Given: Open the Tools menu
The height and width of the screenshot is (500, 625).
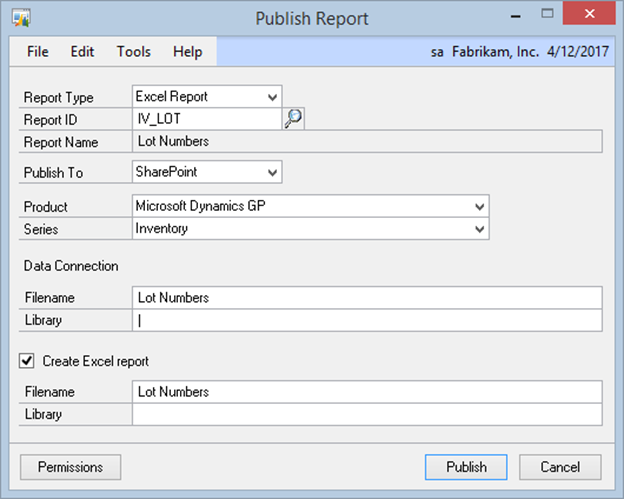Looking at the screenshot, I should click(x=134, y=52).
